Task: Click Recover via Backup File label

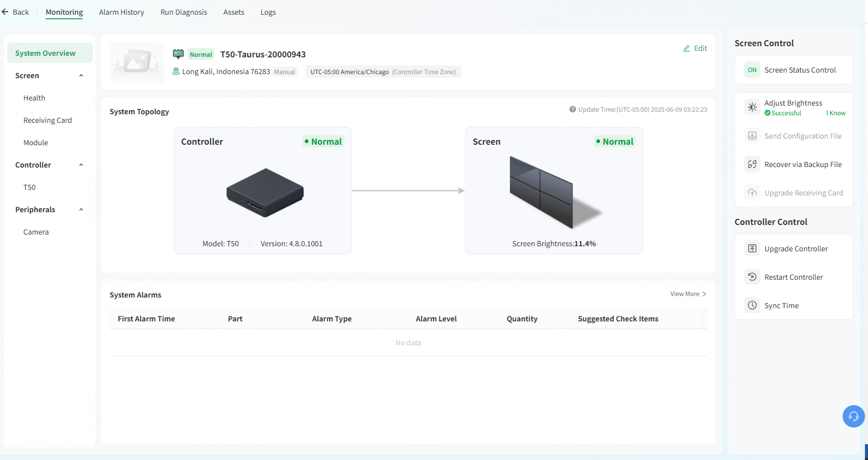Action: (803, 165)
